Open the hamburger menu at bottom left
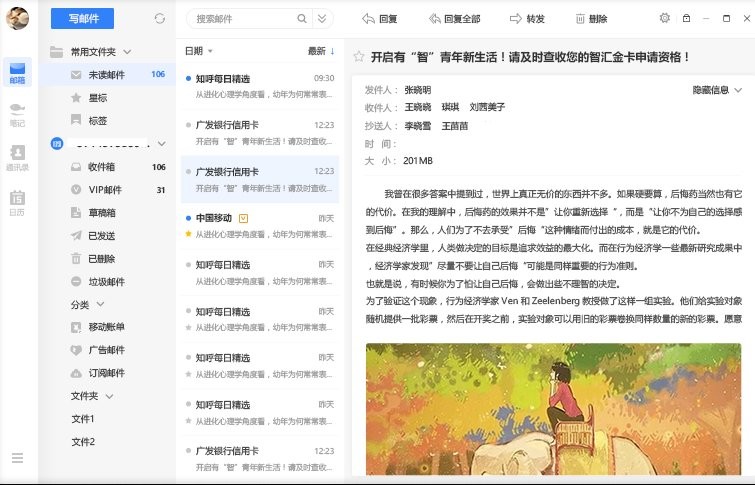The image size is (755, 485). [17, 458]
